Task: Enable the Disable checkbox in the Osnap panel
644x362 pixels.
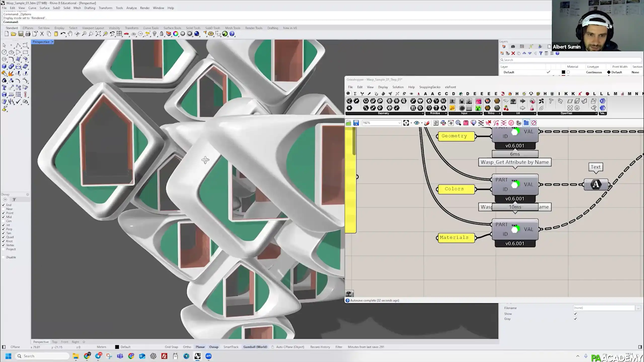Action: click(3, 257)
